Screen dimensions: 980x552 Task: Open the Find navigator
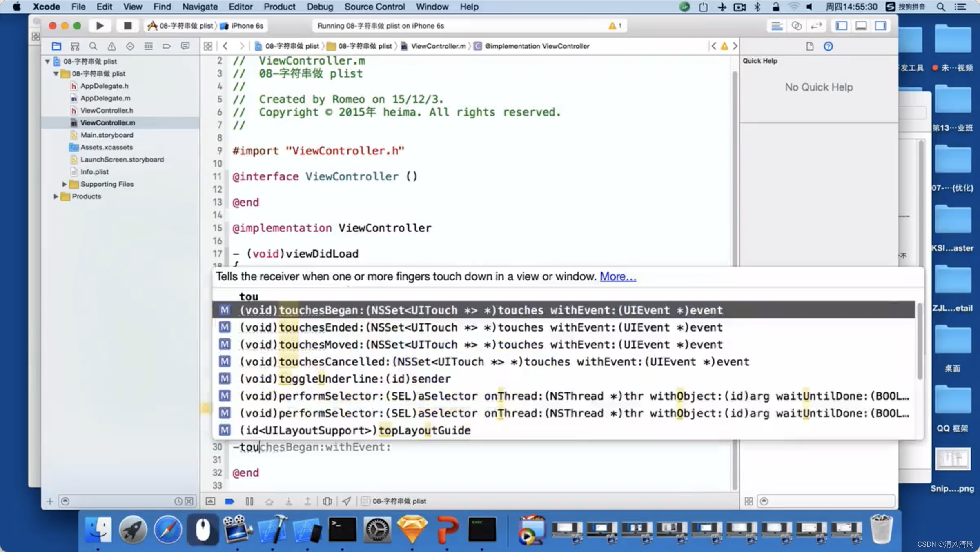93,46
